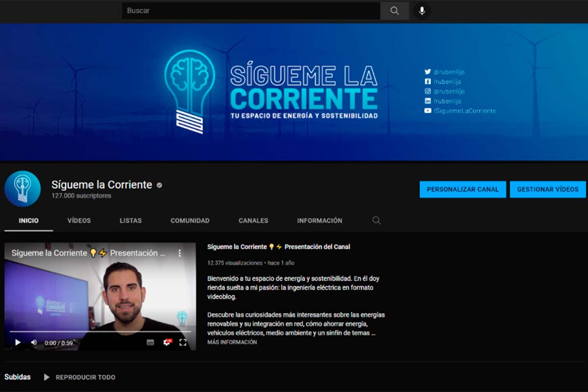
Task: Click the search magnifier button
Action: [x=394, y=11]
